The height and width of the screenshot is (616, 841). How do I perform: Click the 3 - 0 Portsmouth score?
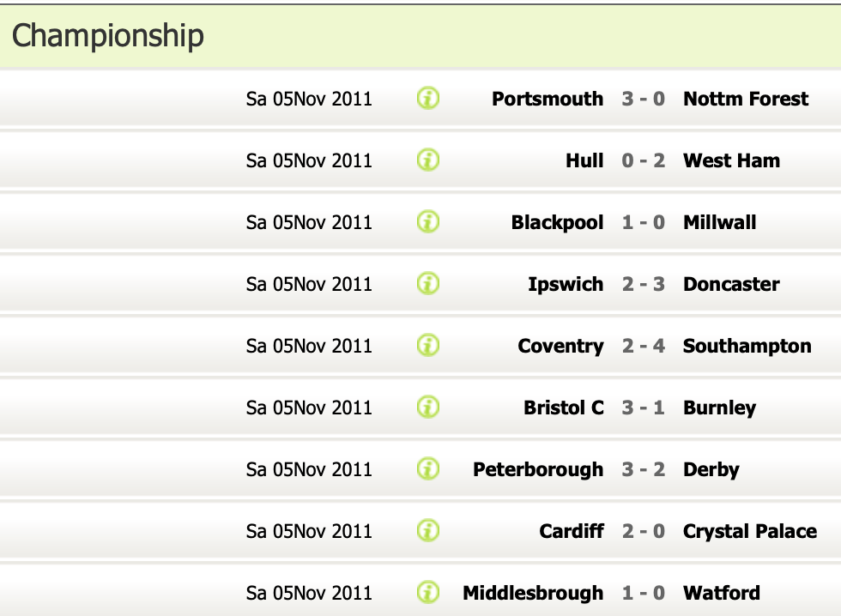644,99
